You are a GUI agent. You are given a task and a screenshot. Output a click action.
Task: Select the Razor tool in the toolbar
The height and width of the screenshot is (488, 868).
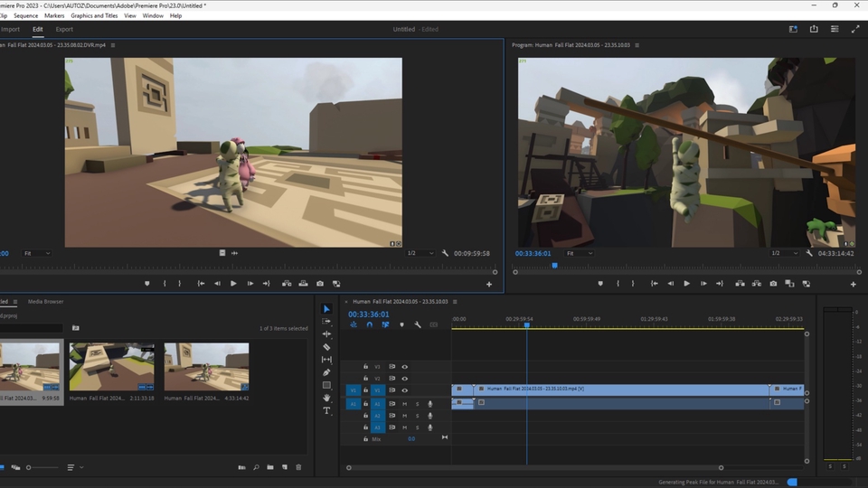(326, 347)
